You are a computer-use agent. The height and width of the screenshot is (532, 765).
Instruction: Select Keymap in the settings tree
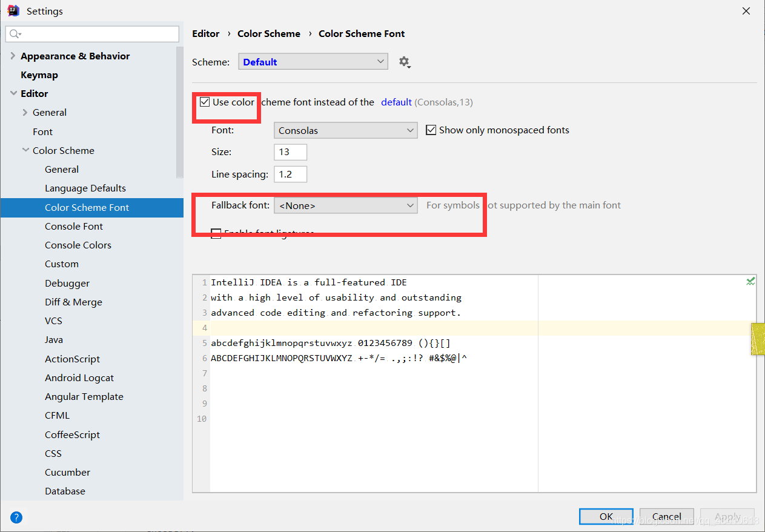pos(39,75)
